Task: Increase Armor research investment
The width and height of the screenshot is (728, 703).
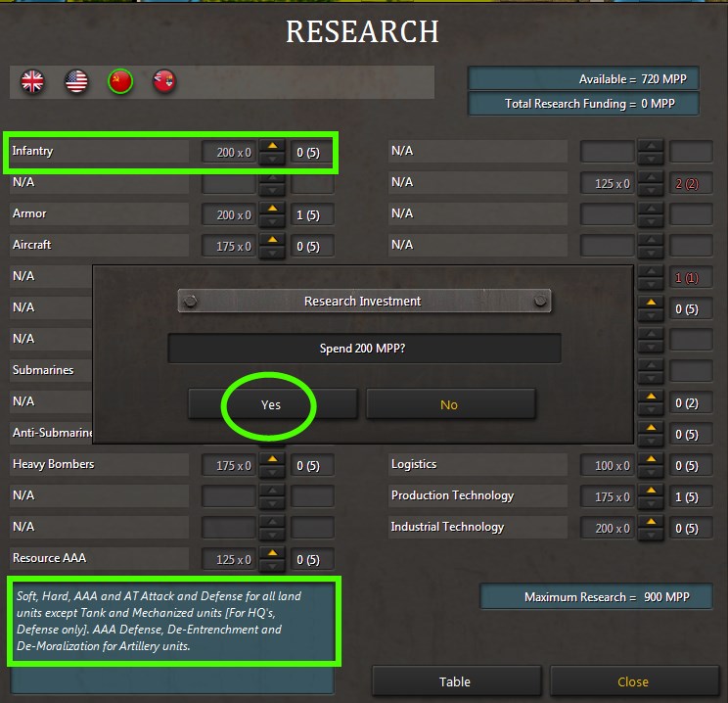Action: 273,209
